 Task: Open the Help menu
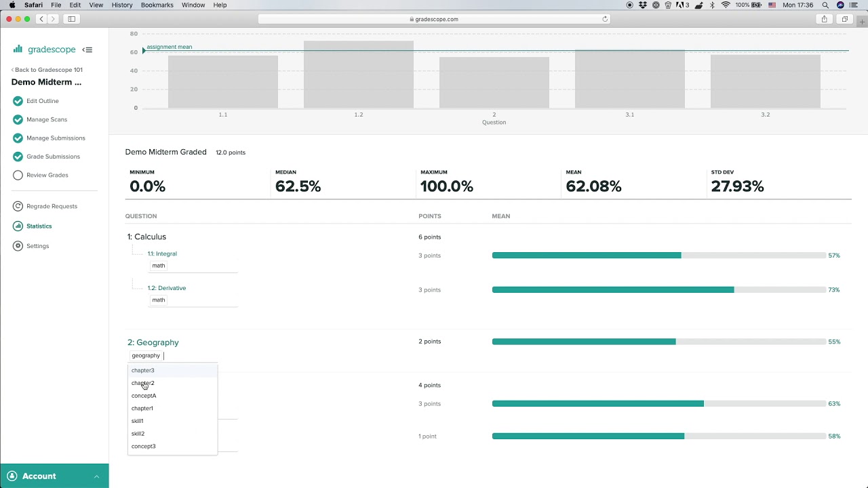[x=220, y=5]
